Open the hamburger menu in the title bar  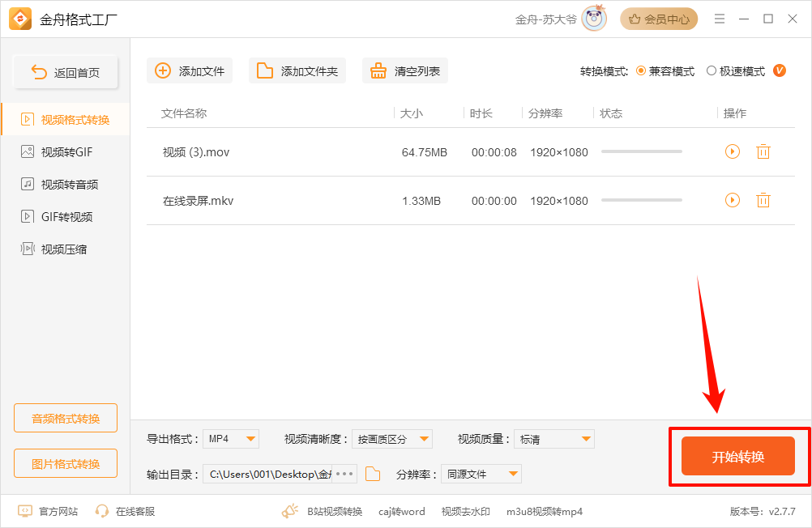(x=720, y=19)
